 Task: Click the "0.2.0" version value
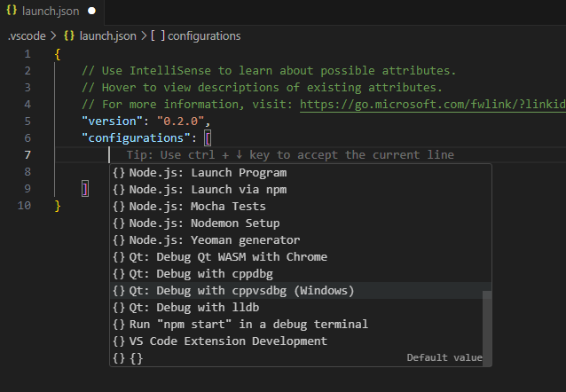(x=180, y=122)
